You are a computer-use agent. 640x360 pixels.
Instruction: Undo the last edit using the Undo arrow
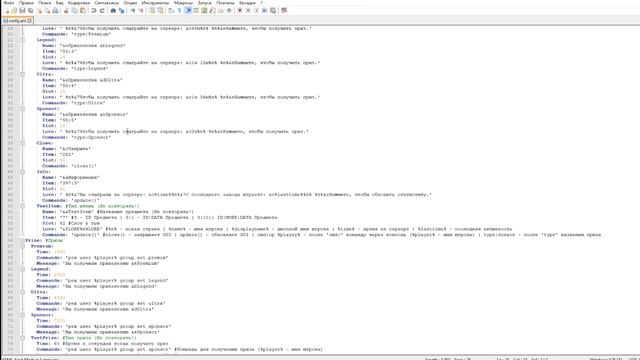[93, 10]
